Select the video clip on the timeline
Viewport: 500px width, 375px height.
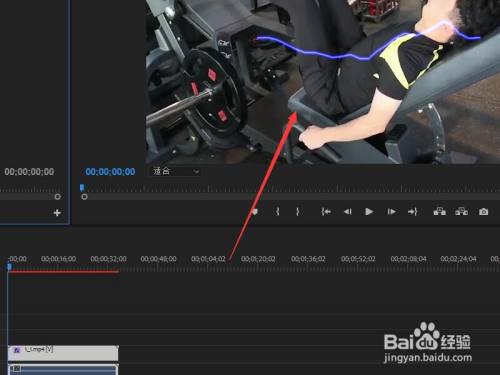click(63, 353)
